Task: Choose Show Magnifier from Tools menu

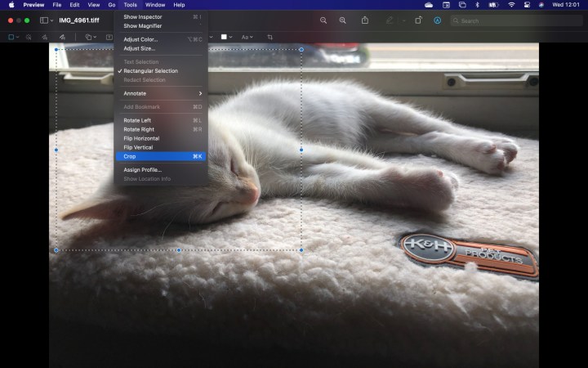Action: (161, 26)
